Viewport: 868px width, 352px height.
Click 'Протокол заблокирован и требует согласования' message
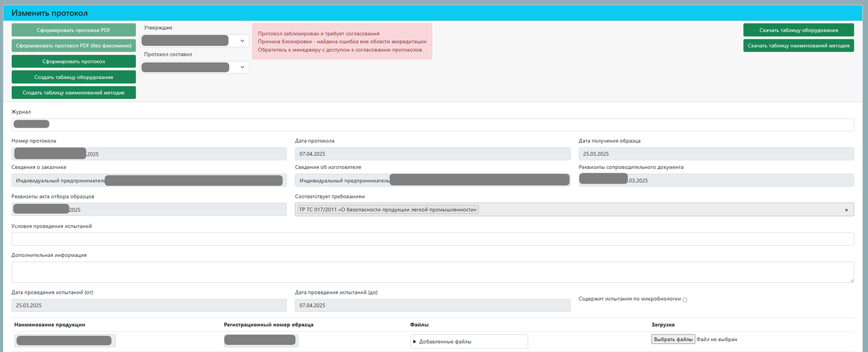319,33
